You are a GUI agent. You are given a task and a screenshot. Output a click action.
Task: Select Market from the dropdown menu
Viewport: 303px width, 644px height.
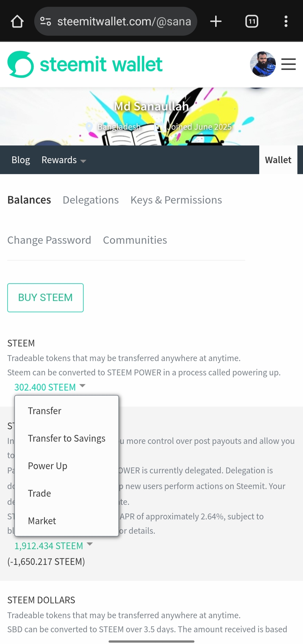coord(42,521)
